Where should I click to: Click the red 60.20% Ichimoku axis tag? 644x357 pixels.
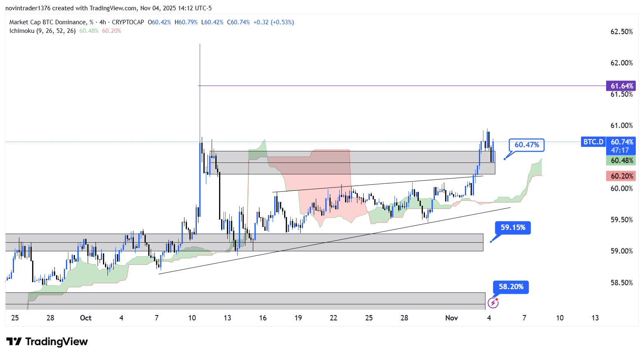point(621,176)
